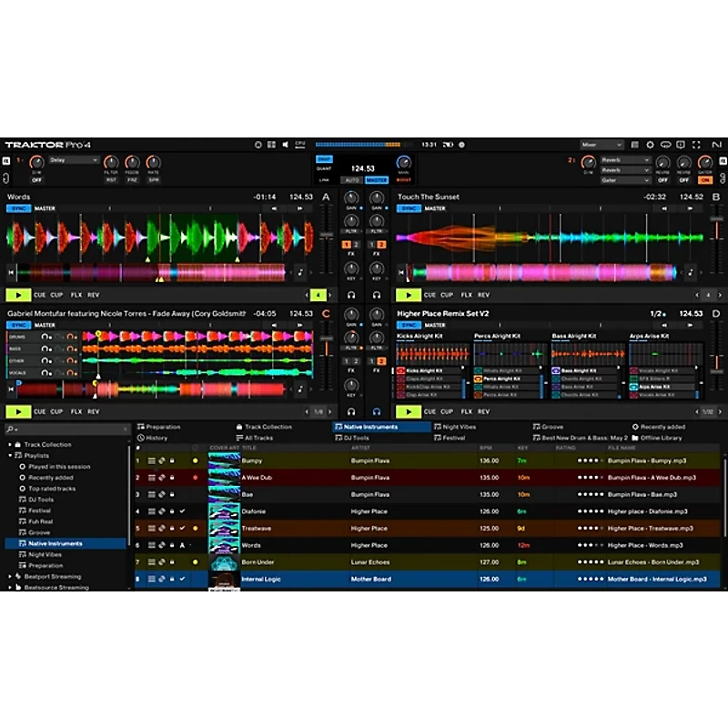The width and height of the screenshot is (728, 728).
Task: Open the Reverb effect dropdown in FX unit 2
Action: tap(624, 161)
